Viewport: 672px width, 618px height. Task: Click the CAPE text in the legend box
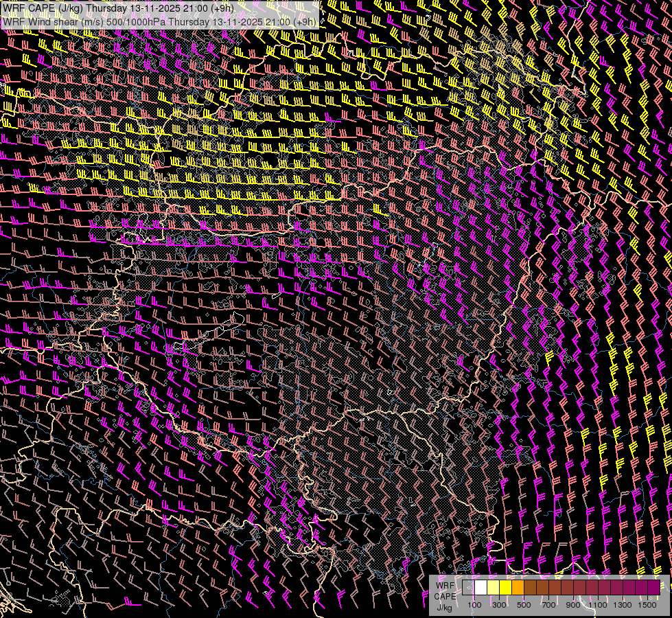(445, 596)
